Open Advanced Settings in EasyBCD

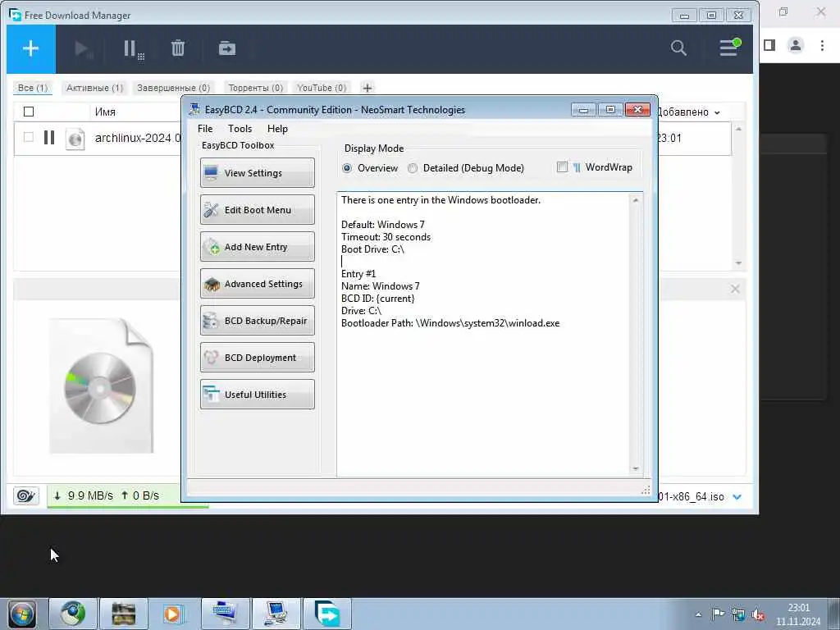pyautogui.click(x=257, y=283)
